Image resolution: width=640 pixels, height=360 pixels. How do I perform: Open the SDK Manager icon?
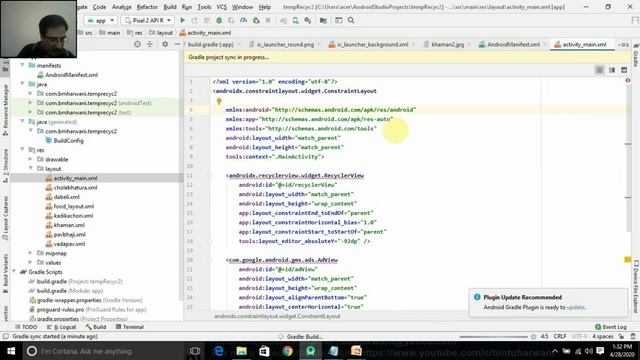pos(308,20)
